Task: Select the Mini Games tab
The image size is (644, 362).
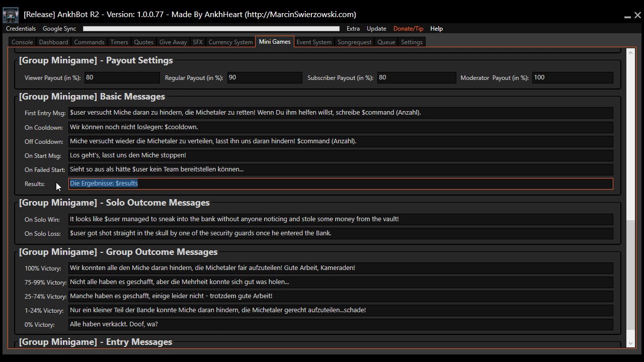Action: point(275,42)
